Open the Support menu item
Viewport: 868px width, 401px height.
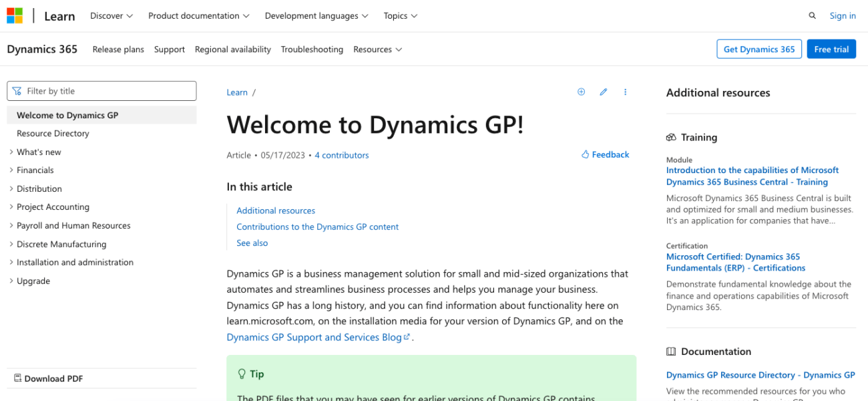[x=170, y=49]
